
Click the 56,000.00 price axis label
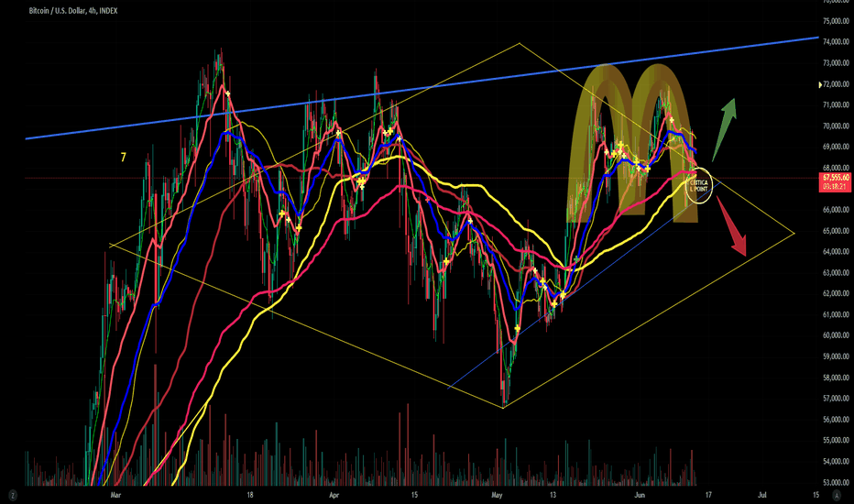[836, 420]
